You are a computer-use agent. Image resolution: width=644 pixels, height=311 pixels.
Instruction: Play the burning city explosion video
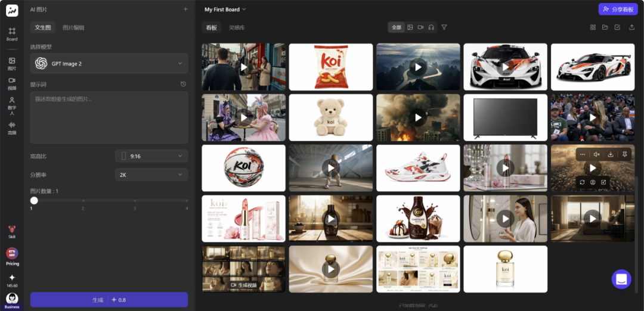point(418,117)
